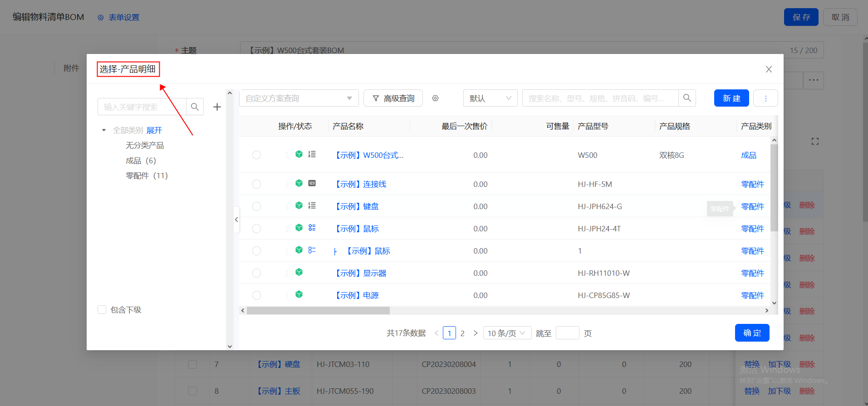Select radio button for 【示例】显示器
The height and width of the screenshot is (406, 868).
tap(256, 273)
